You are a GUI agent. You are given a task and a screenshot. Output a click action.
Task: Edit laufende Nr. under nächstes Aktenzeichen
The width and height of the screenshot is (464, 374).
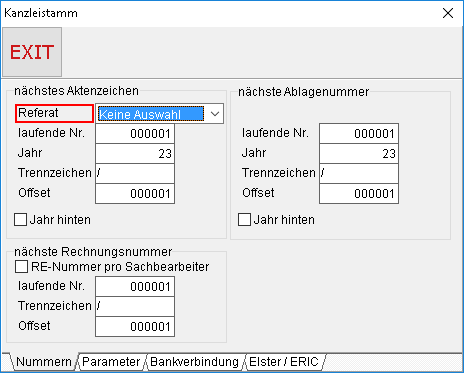pyautogui.click(x=135, y=134)
